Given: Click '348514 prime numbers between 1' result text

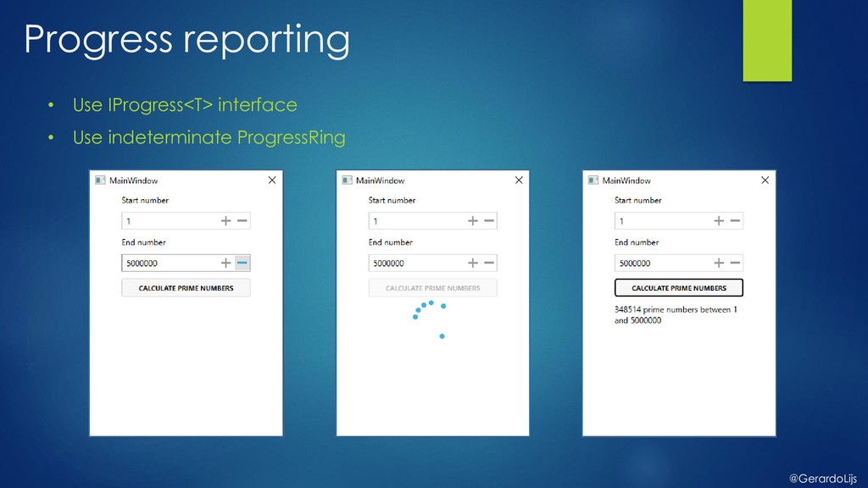Looking at the screenshot, I should (676, 310).
